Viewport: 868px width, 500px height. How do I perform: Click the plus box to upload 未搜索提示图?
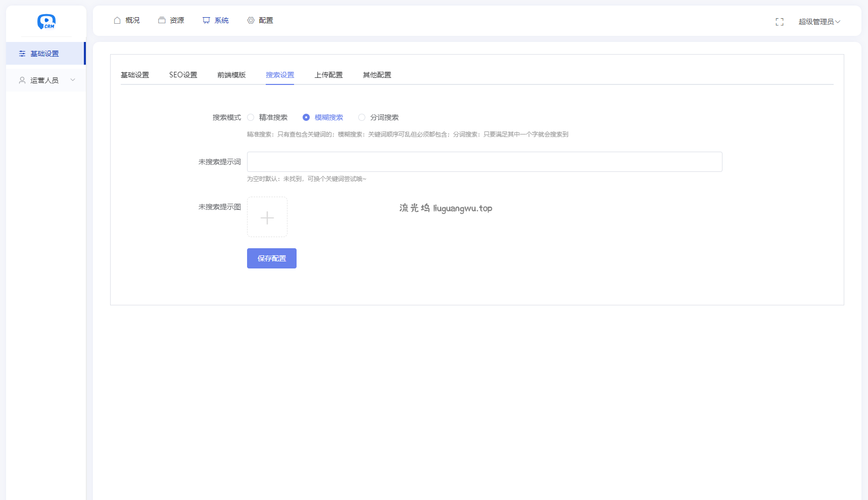click(267, 217)
